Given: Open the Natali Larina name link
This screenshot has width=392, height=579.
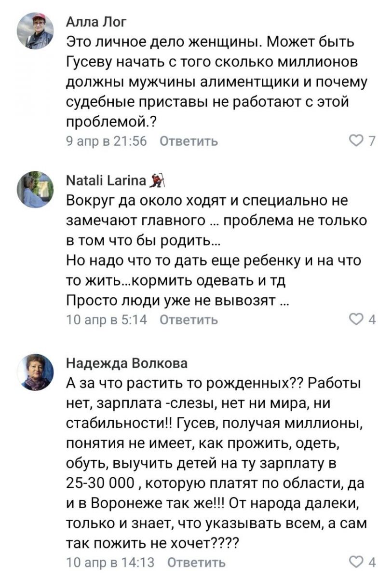Looking at the screenshot, I should point(106,181).
